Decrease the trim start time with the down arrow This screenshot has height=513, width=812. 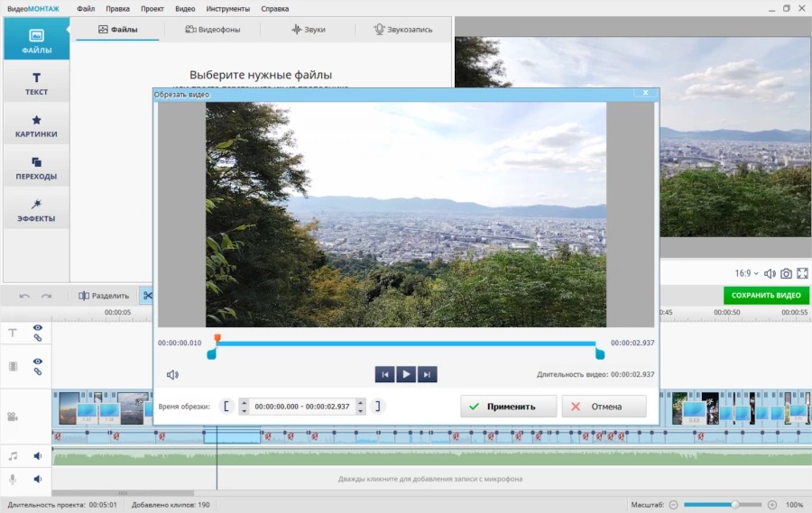point(244,411)
